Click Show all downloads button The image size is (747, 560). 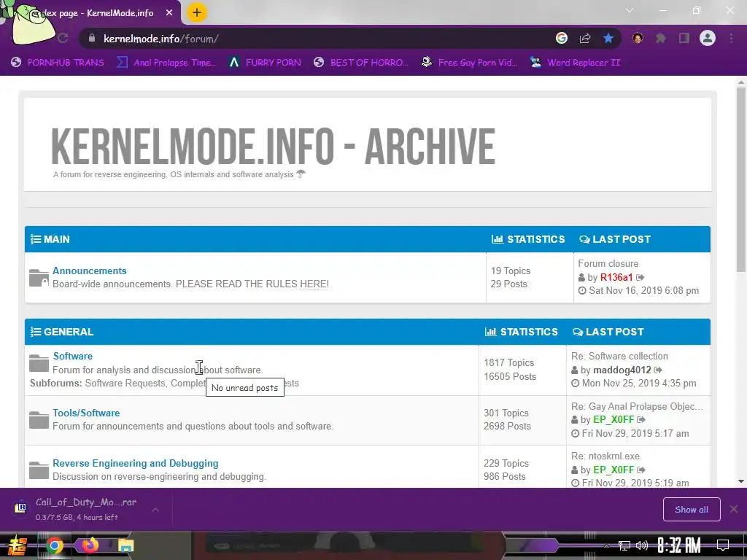692,510
